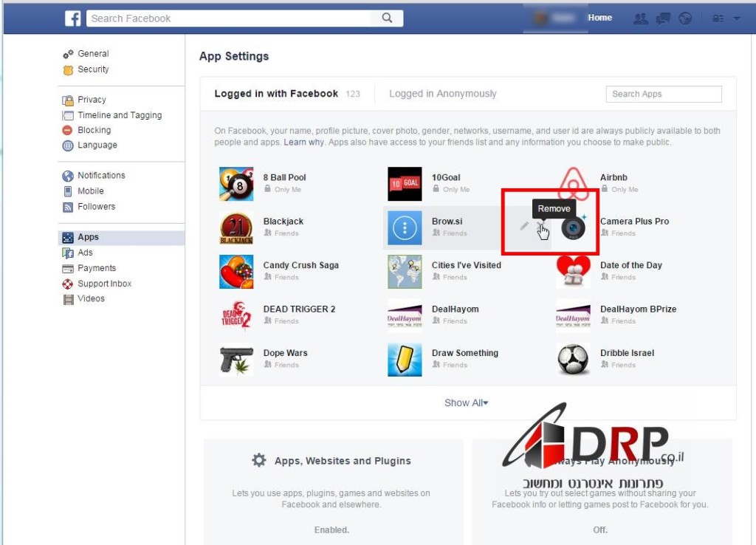Viewport: 756px width, 545px height.
Task: Click the Facebook logo icon
Action: 73,18
